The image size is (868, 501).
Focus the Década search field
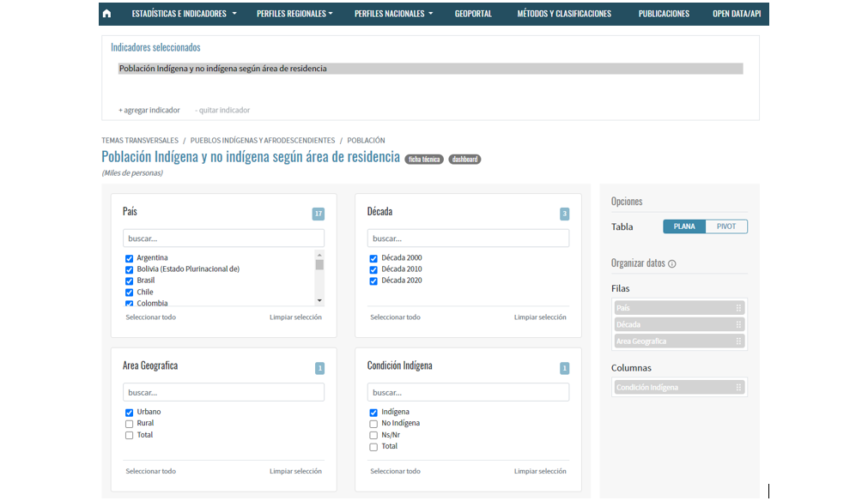(468, 238)
